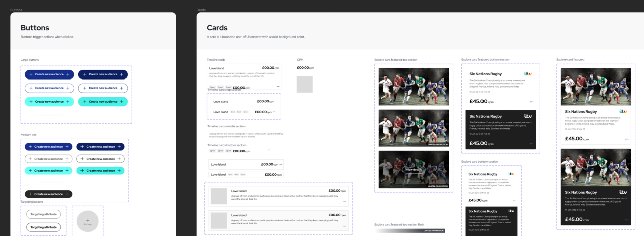This screenshot has width=644, height=236.
Task: Select the grey thumbnail on the first large Love Island card
Action: (219, 196)
